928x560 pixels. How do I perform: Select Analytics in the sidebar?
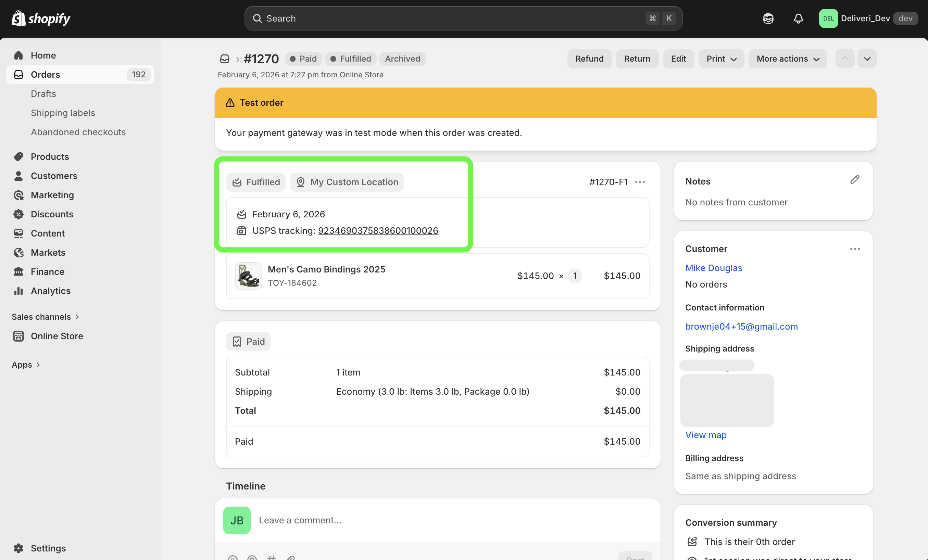50,291
